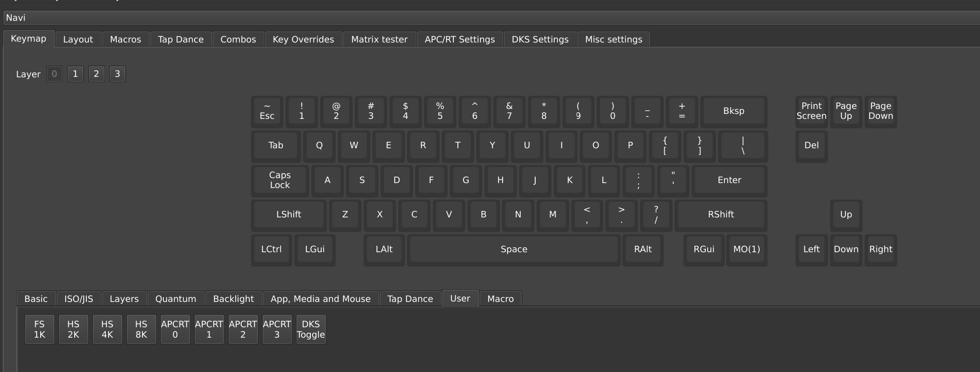This screenshot has width=980, height=372.
Task: Select the Keymap tab
Action: coord(29,38)
